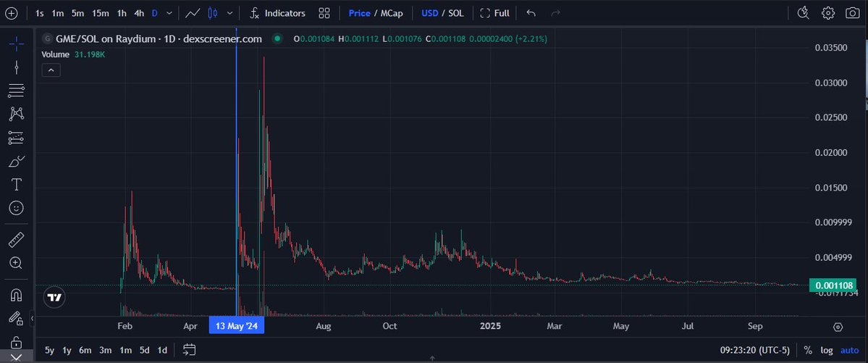Switch to MCap view
Viewport: 868px width, 363px height.
pos(392,13)
